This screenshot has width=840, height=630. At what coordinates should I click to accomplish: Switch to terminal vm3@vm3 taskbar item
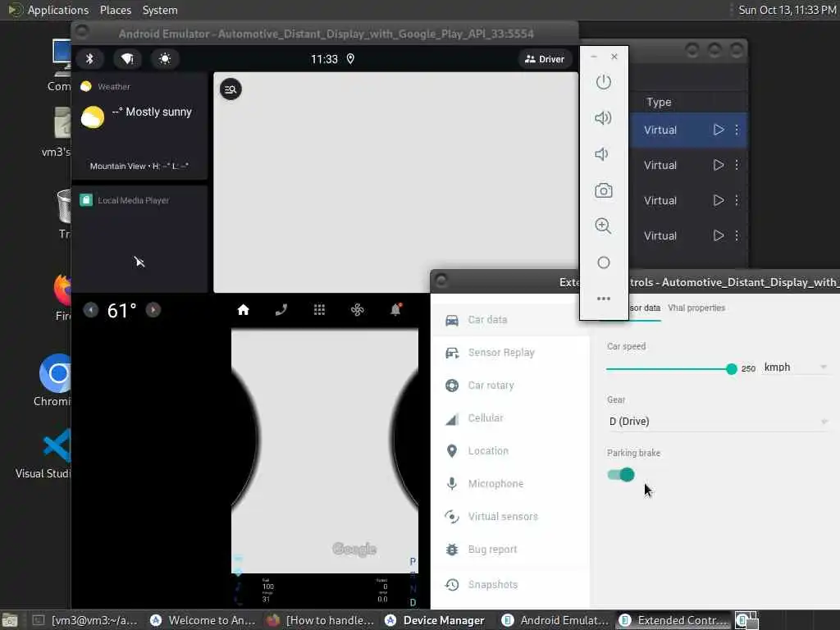click(x=85, y=620)
